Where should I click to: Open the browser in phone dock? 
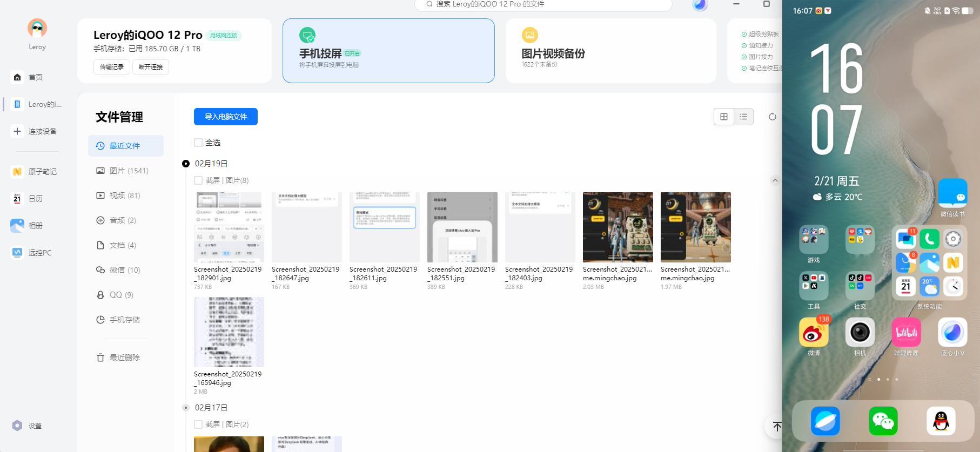825,421
